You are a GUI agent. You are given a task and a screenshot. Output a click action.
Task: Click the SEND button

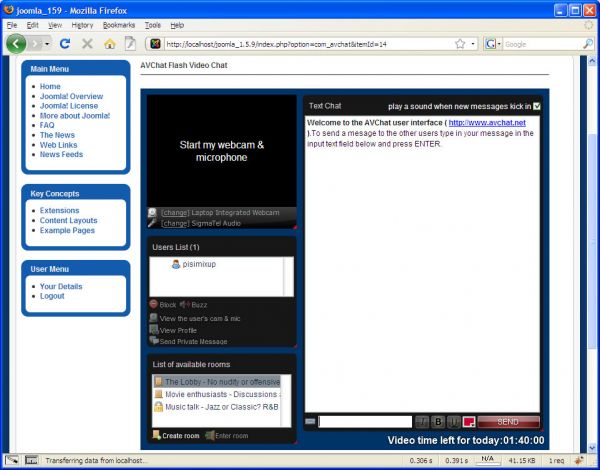click(509, 422)
